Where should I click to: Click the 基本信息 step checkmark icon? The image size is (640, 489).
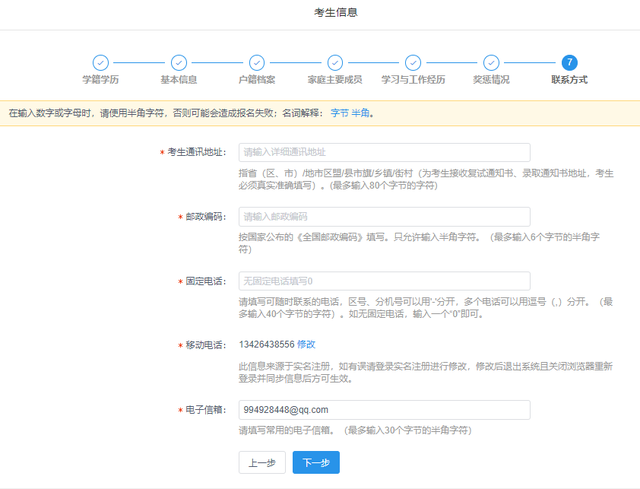pyautogui.click(x=179, y=63)
